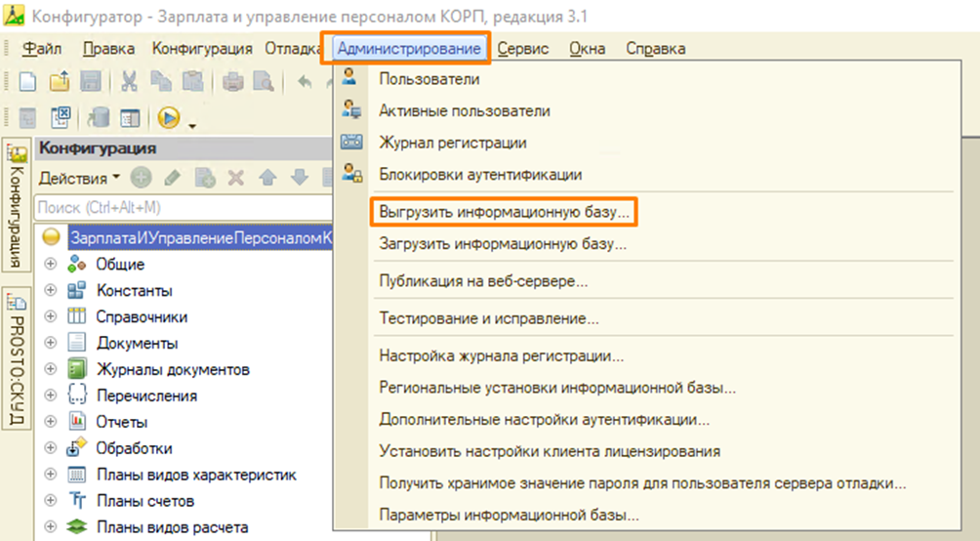Open dropdown arrow next to debug play button
Image resolution: width=980 pixels, height=541 pixels.
point(192,123)
